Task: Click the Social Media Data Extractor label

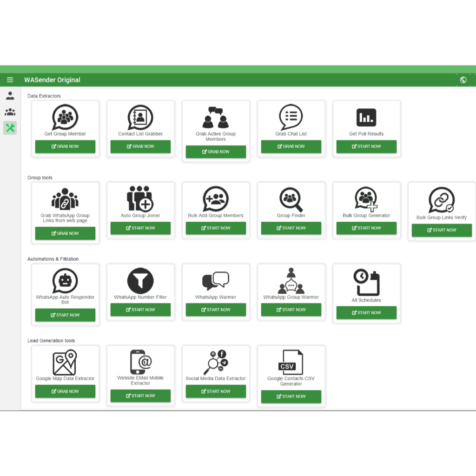Action: pos(216,378)
